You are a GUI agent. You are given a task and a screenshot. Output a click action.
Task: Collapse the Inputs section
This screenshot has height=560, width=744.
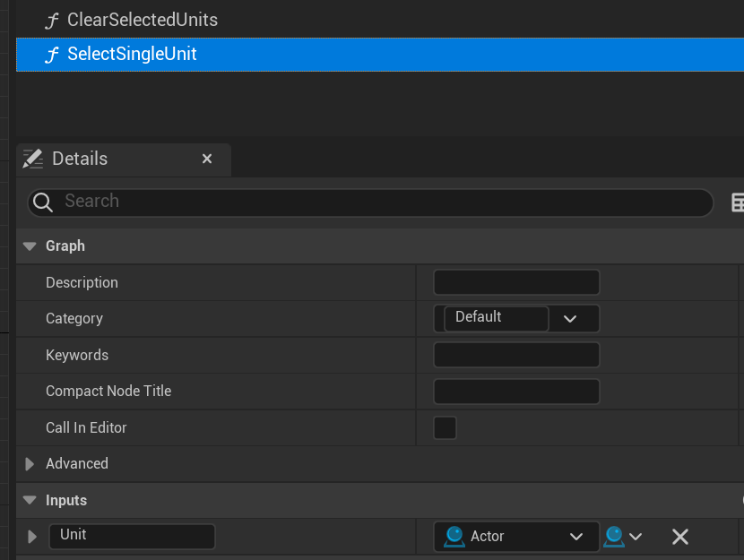tap(30, 500)
